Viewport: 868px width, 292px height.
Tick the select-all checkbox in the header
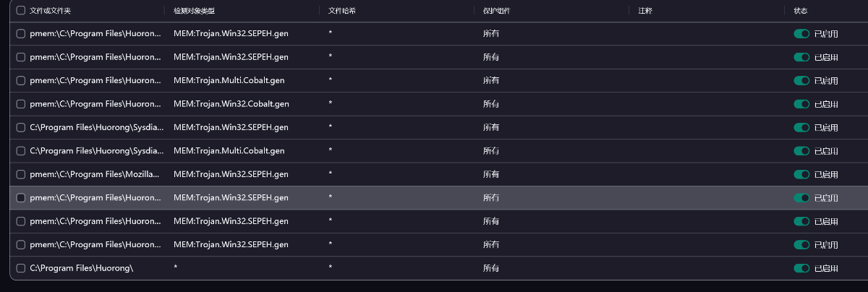(x=20, y=11)
